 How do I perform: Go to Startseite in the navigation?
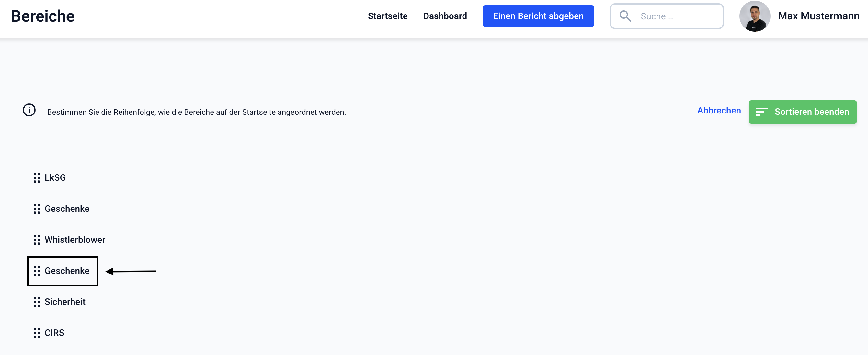click(387, 16)
